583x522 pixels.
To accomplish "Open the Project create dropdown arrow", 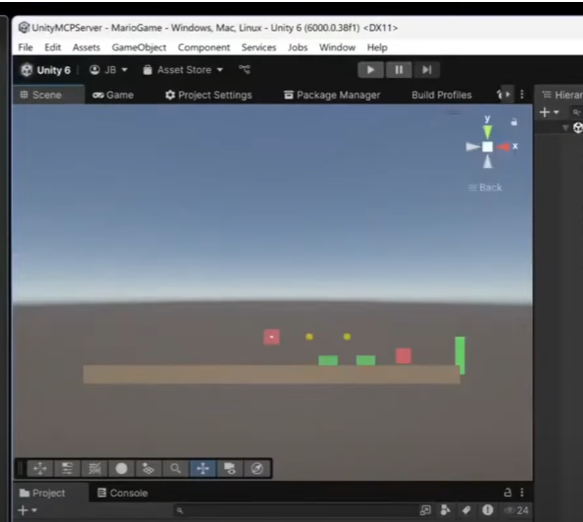I will pos(34,510).
